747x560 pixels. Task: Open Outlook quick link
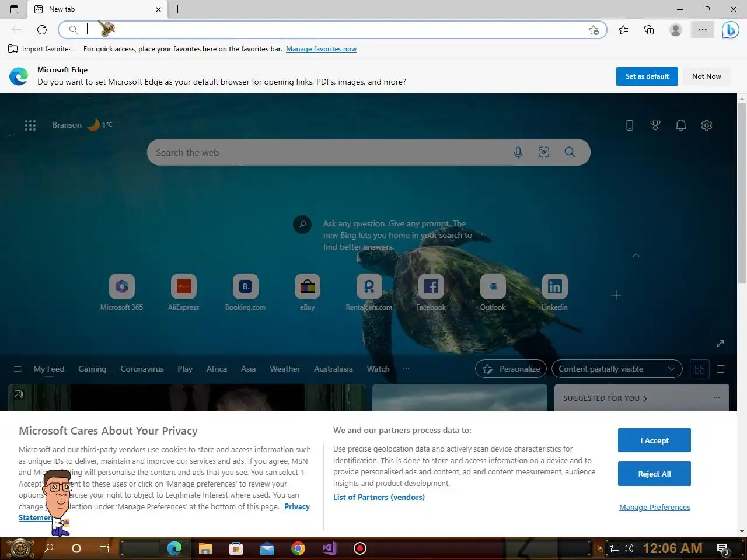[x=493, y=292]
